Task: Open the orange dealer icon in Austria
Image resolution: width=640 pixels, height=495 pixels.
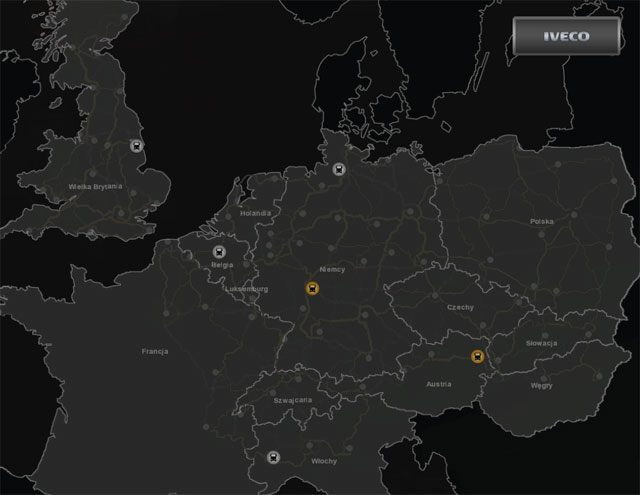Action: (478, 355)
